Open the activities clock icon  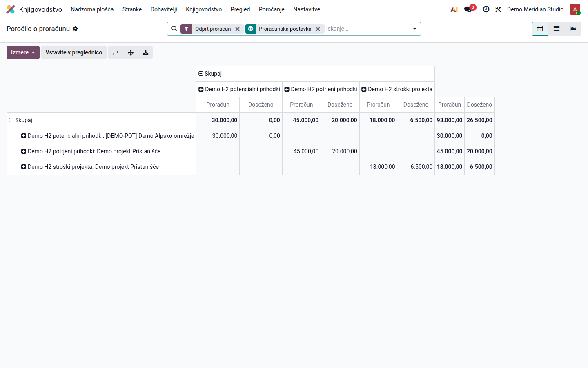click(x=486, y=9)
